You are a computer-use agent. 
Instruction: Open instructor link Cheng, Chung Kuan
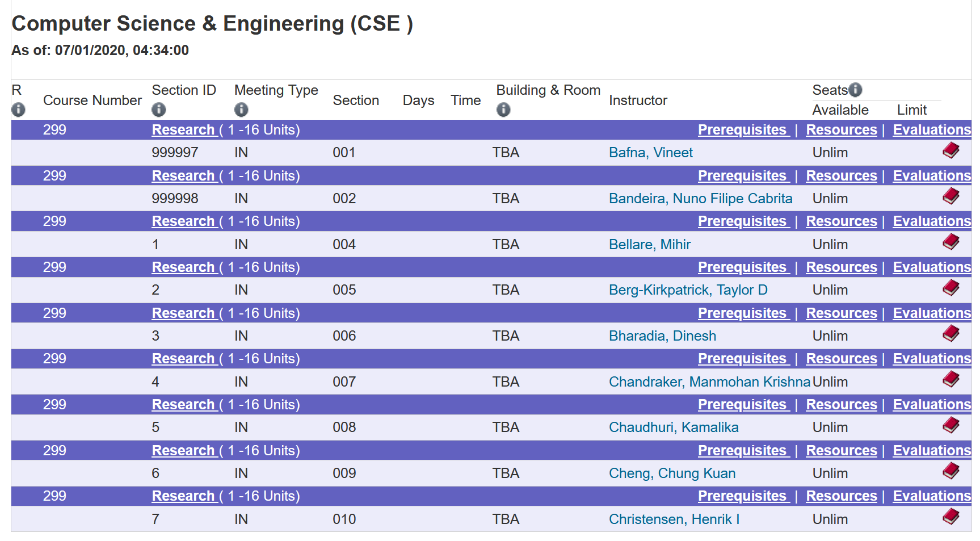point(672,473)
